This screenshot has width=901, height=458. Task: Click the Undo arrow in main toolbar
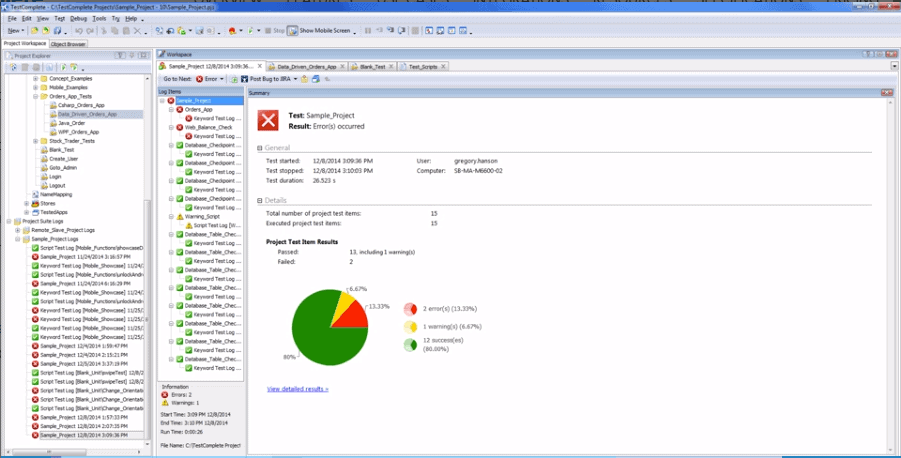pyautogui.click(x=79, y=30)
